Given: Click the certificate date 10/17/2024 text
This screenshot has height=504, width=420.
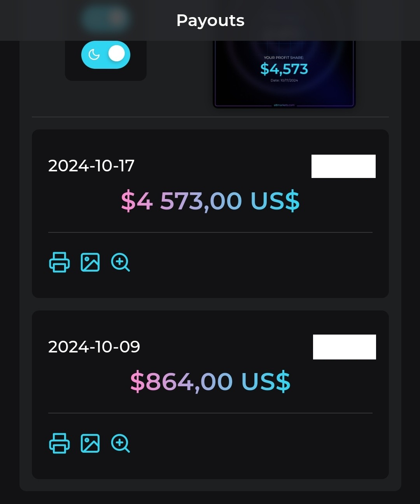Looking at the screenshot, I should (284, 80).
